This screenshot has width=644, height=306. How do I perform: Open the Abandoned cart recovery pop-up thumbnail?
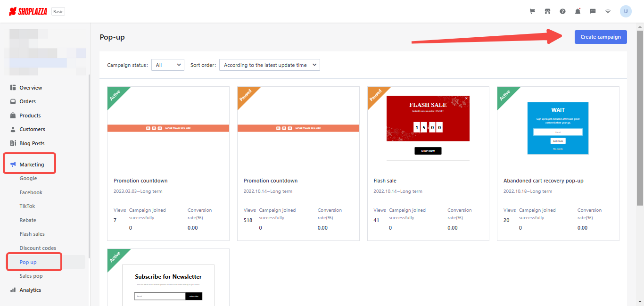(558, 128)
